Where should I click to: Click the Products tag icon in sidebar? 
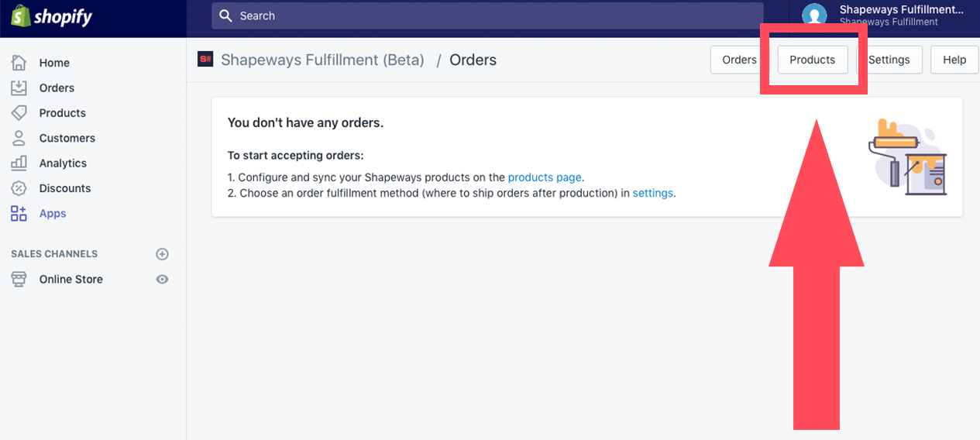coord(19,113)
